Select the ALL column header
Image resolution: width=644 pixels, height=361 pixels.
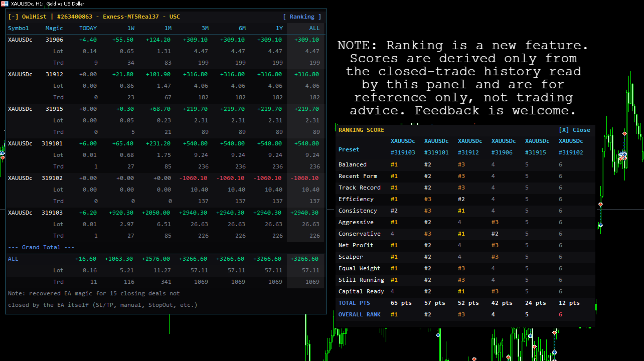coord(314,28)
